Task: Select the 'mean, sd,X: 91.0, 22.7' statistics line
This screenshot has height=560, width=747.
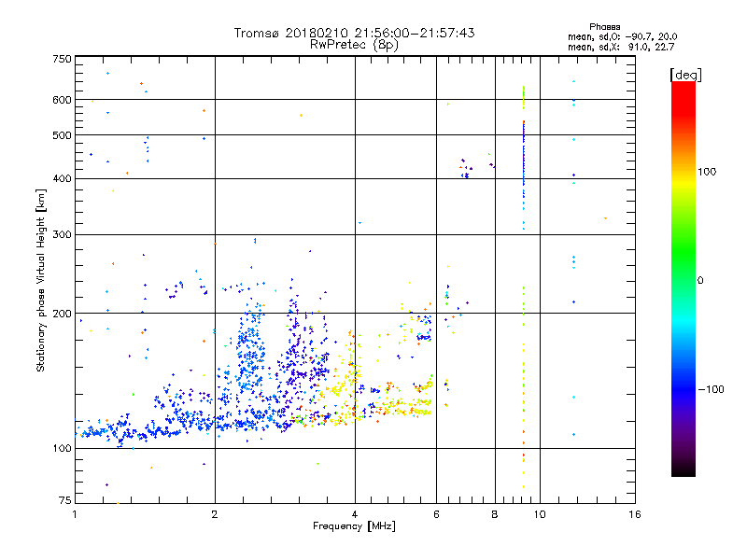Action: 621,47
